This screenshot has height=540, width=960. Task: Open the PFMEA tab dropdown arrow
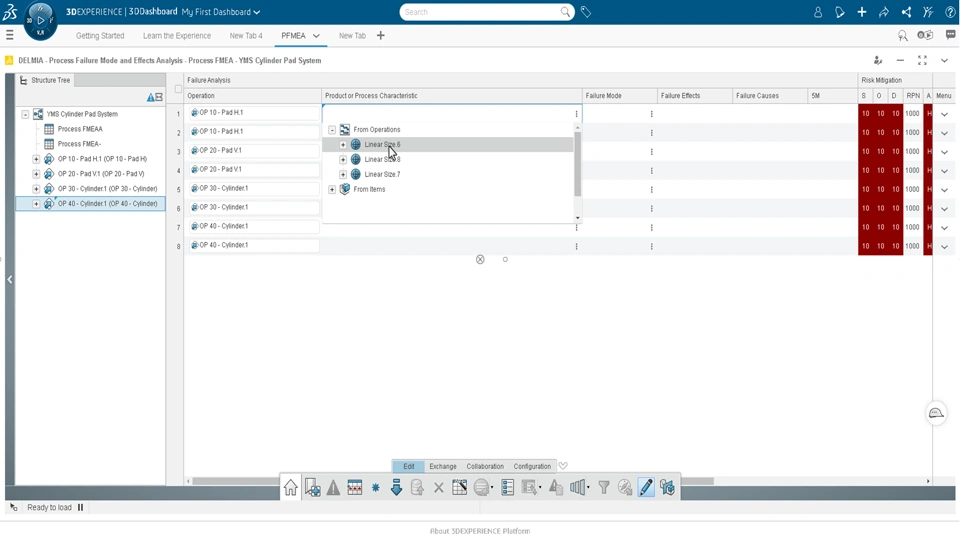(x=316, y=36)
